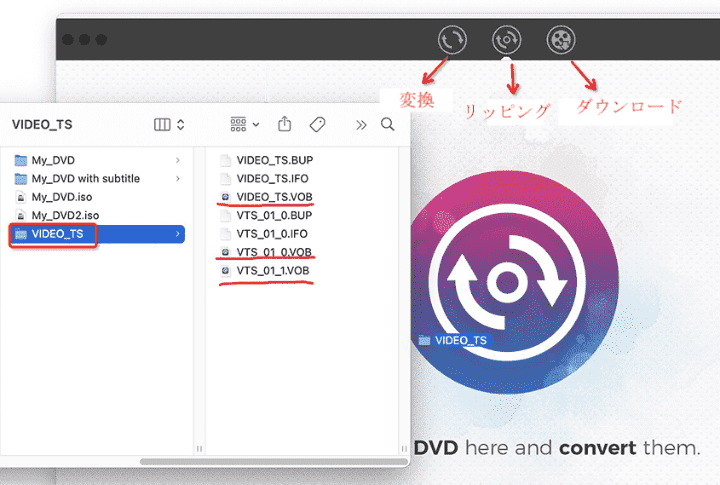720x485 pixels.
Task: Click the VIDEO_TS.VOB file icon
Action: tap(225, 197)
